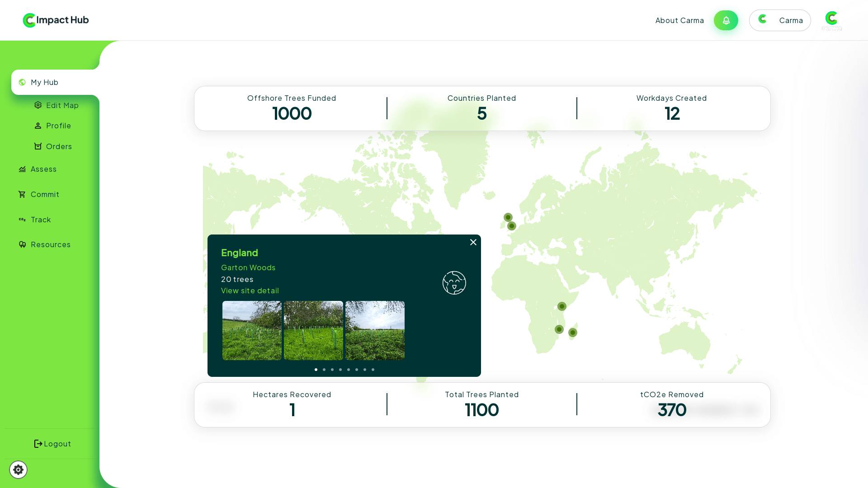Select My Hub in sidebar
This screenshot has height=488, width=868.
tap(44, 82)
